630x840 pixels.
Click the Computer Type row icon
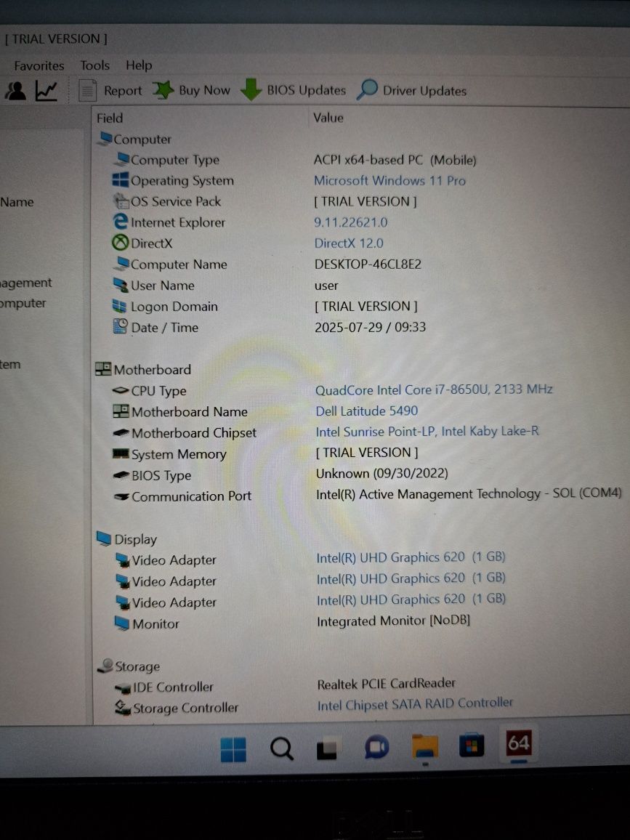pyautogui.click(x=123, y=159)
